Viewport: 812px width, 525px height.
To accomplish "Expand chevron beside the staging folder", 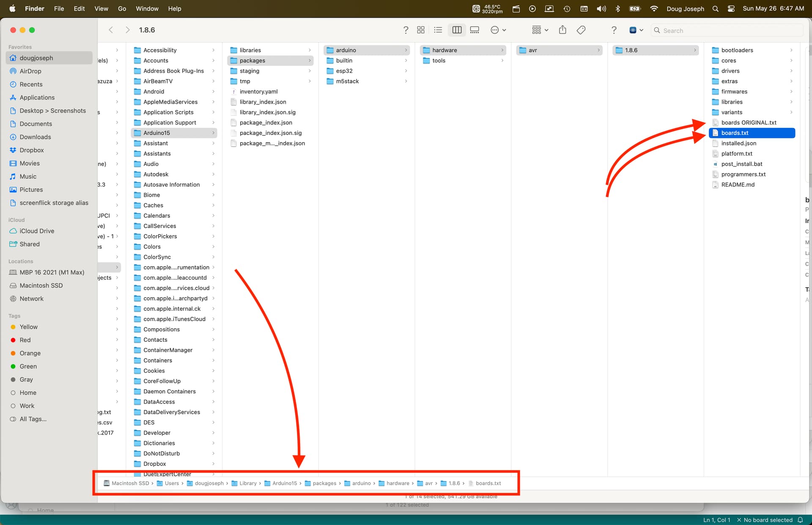I will (x=310, y=71).
